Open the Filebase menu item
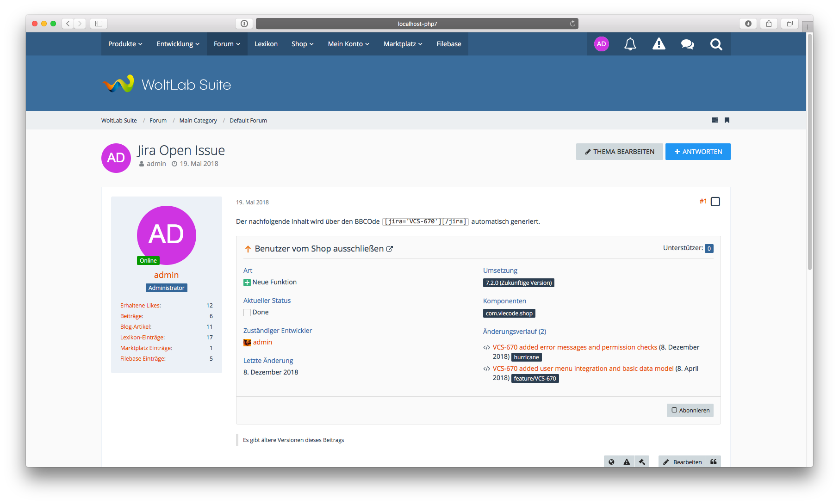This screenshot has width=839, height=504. tap(448, 44)
